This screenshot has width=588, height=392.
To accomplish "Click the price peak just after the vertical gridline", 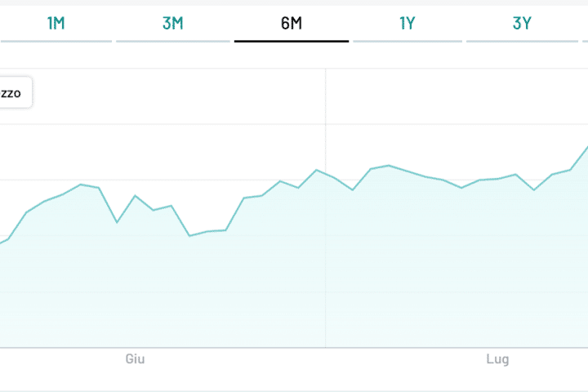I will click(389, 166).
